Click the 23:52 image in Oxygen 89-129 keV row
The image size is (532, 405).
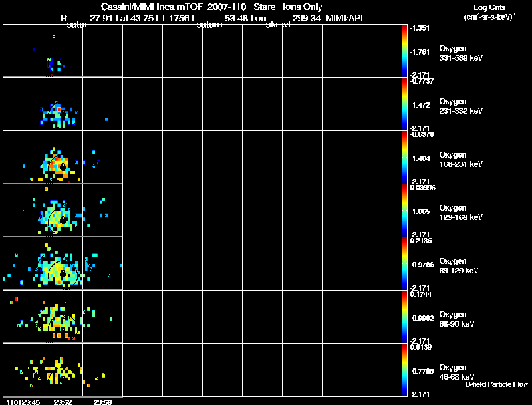(63, 263)
